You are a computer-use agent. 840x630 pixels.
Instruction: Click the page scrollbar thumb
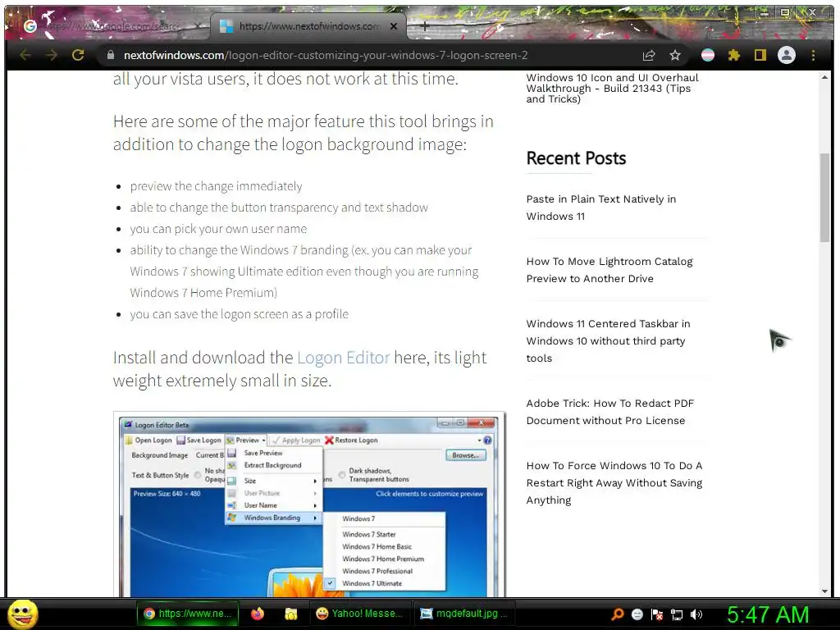point(824,197)
